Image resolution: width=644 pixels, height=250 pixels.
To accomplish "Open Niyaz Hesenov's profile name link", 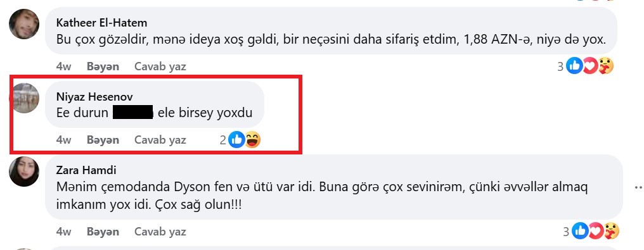I will (x=94, y=96).
